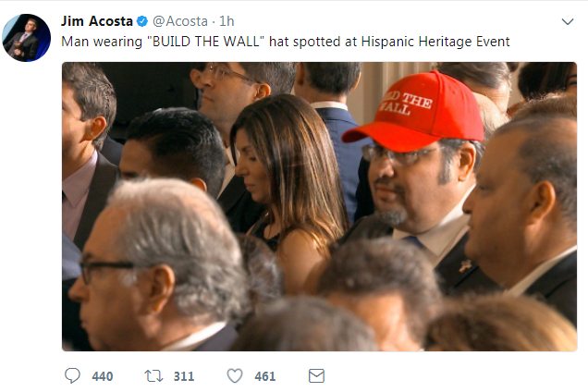Click the 311 retweets count
Screen dimensions: 588x392
tap(184, 376)
